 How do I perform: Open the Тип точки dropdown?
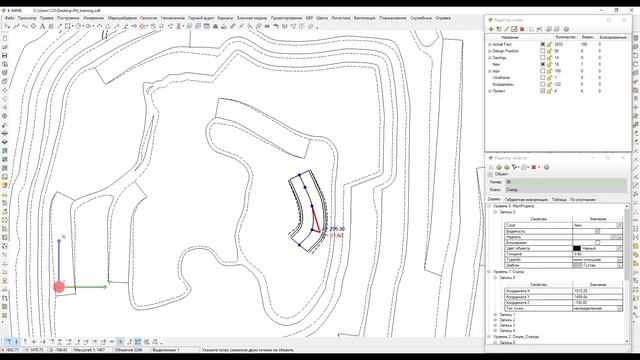coord(619,308)
